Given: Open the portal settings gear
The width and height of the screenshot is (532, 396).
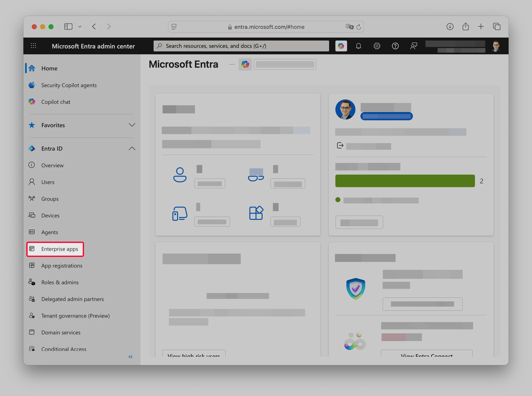Looking at the screenshot, I should point(377,46).
